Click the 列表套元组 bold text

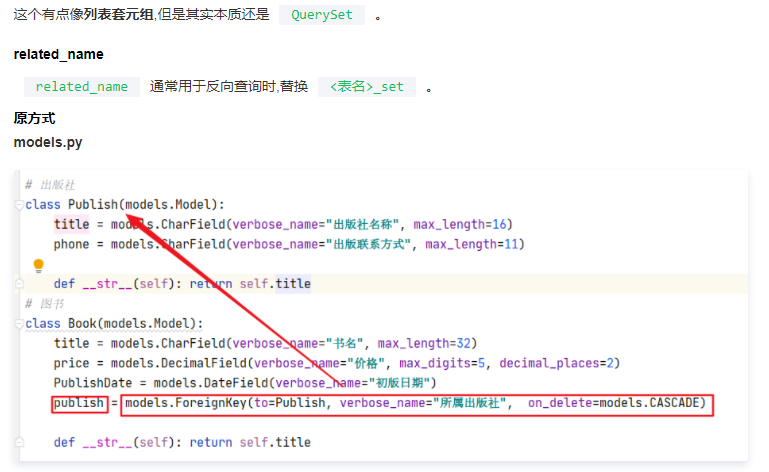pyautogui.click(x=118, y=15)
